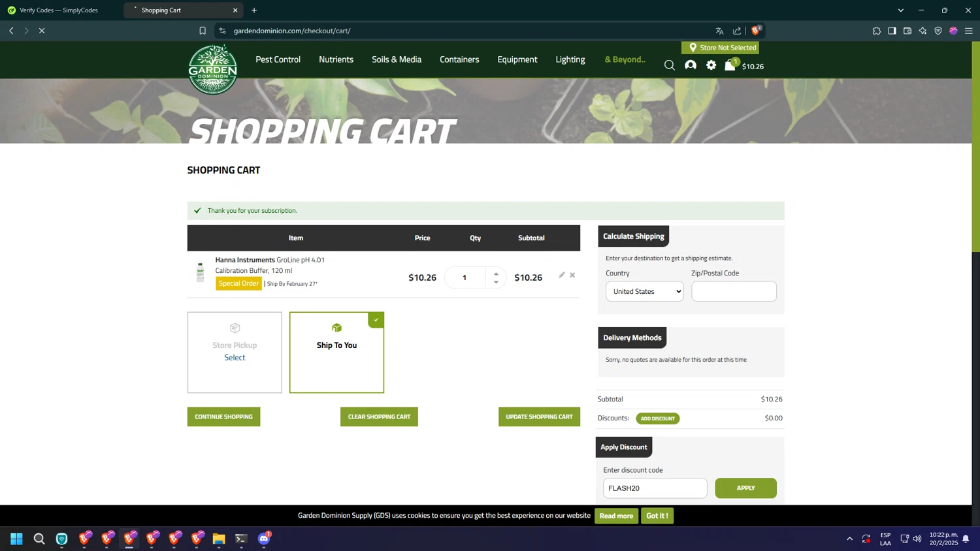Click the product thumbnail image
Viewport: 980px width, 551px height.
201,272
